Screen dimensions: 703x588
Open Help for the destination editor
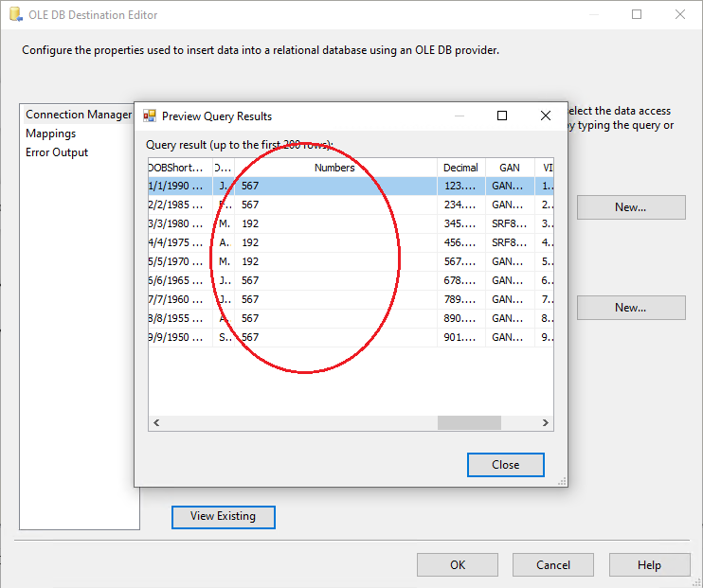649,565
